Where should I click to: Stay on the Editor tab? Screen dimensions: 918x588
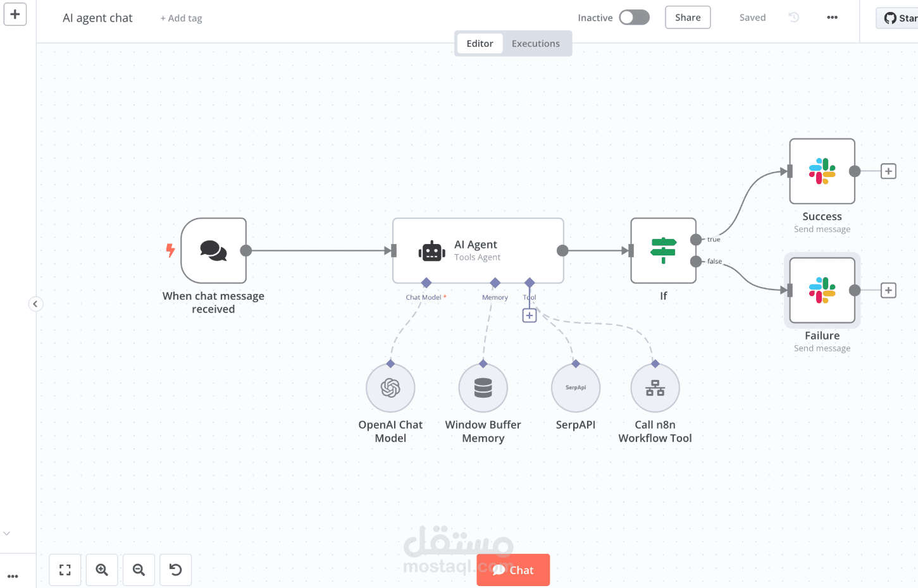(x=480, y=43)
